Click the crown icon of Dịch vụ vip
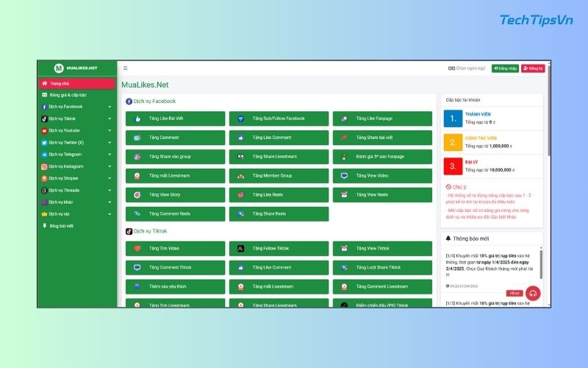 coord(44,214)
